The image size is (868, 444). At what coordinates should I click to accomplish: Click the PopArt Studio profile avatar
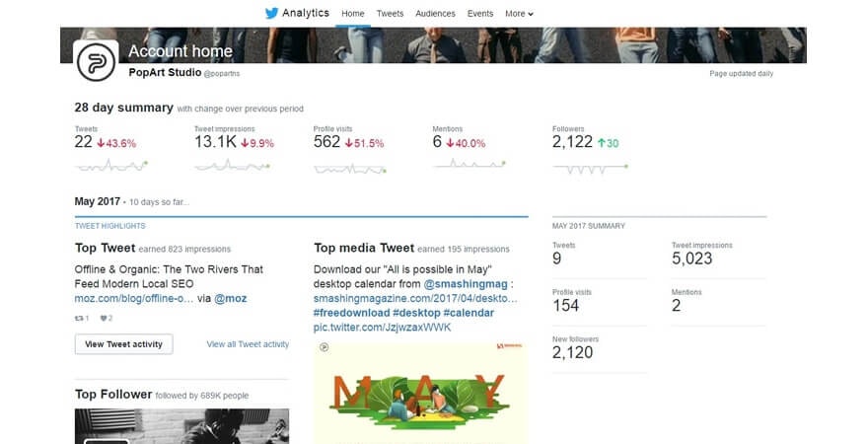point(97,62)
